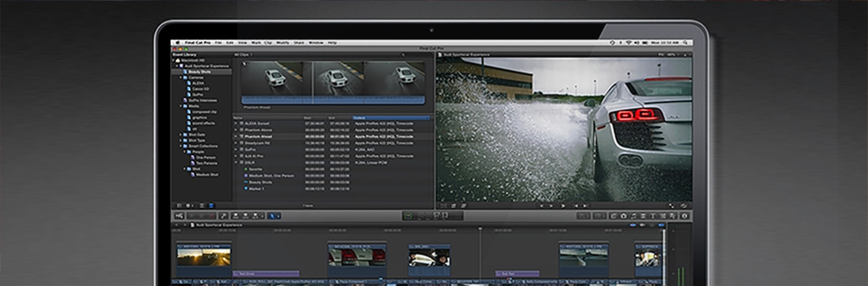The height and width of the screenshot is (286, 868).
Task: Expand the Shot Date folder
Action: click(181, 134)
